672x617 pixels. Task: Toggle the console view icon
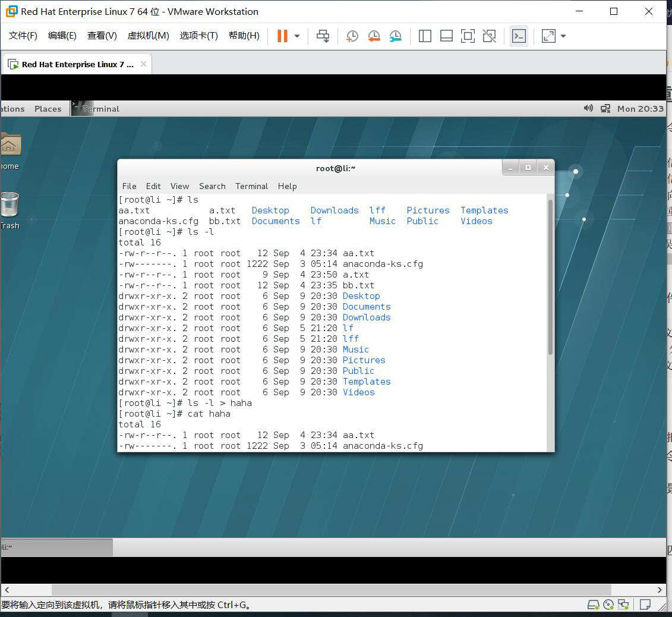tap(519, 36)
